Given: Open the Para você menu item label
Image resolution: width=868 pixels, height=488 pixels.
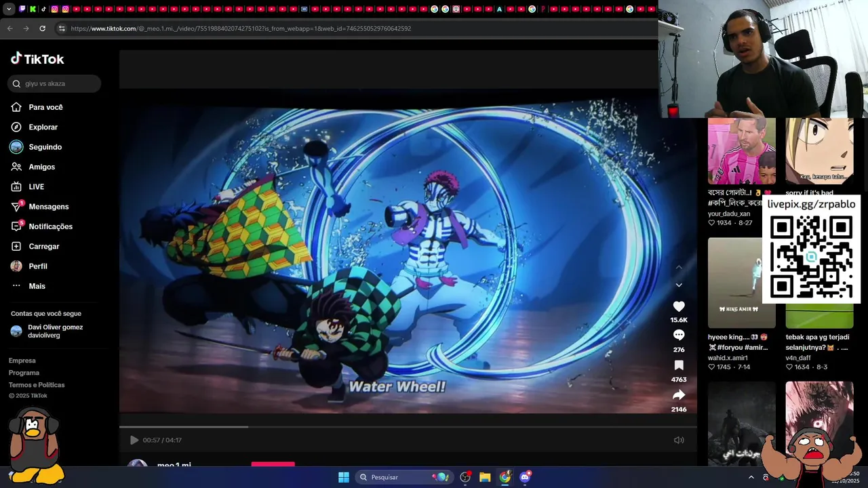Looking at the screenshot, I should [45, 107].
